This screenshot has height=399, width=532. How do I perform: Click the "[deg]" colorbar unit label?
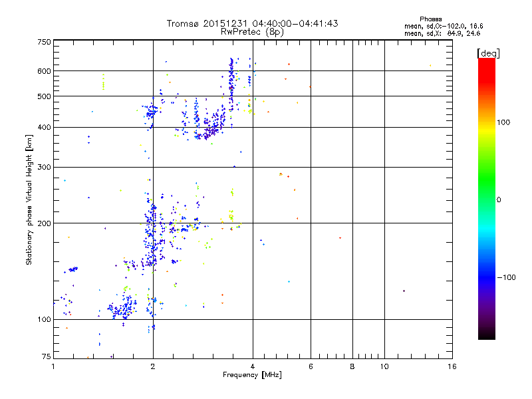pyautogui.click(x=488, y=53)
